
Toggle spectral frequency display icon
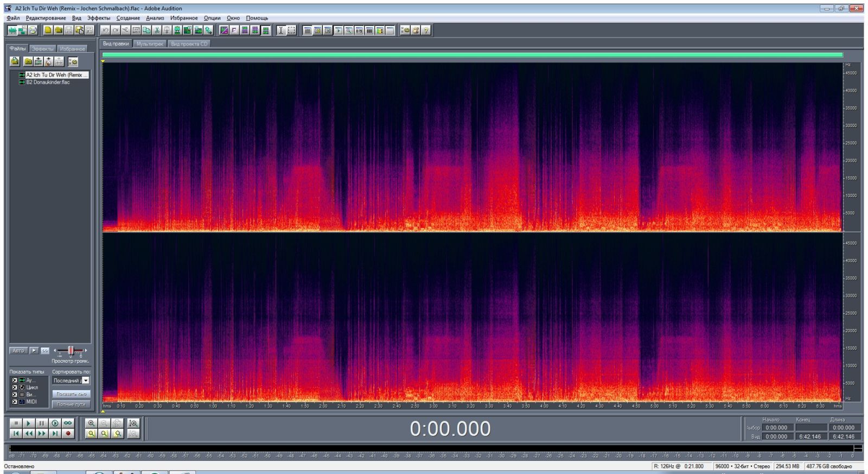click(x=224, y=30)
